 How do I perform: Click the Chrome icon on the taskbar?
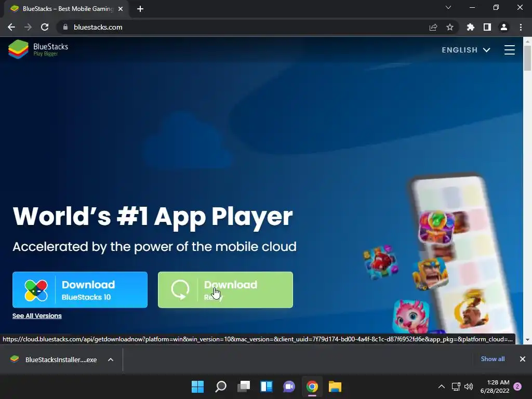[312, 387]
